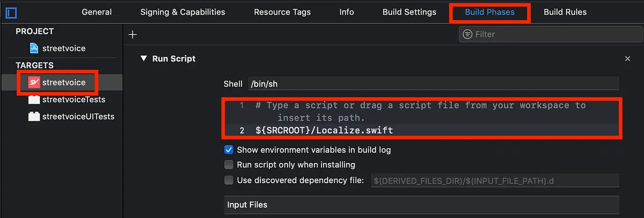The width and height of the screenshot is (644, 218).
Task: Click the streetvoice project blueprint icon
Action: click(x=34, y=48)
